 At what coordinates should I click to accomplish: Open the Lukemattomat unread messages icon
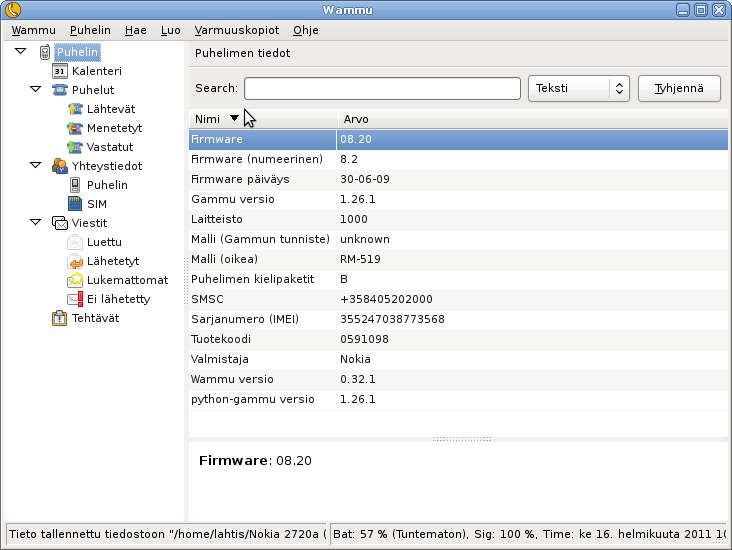pyautogui.click(x=75, y=280)
